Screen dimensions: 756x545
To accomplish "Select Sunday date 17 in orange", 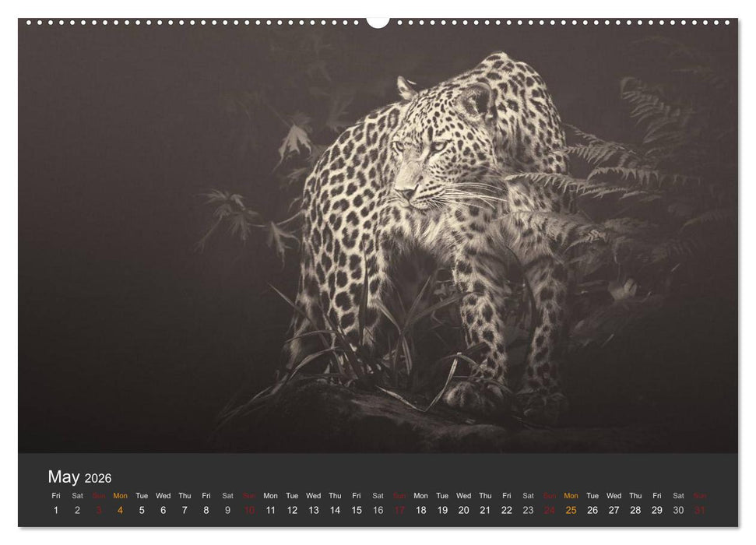I will [x=399, y=512].
